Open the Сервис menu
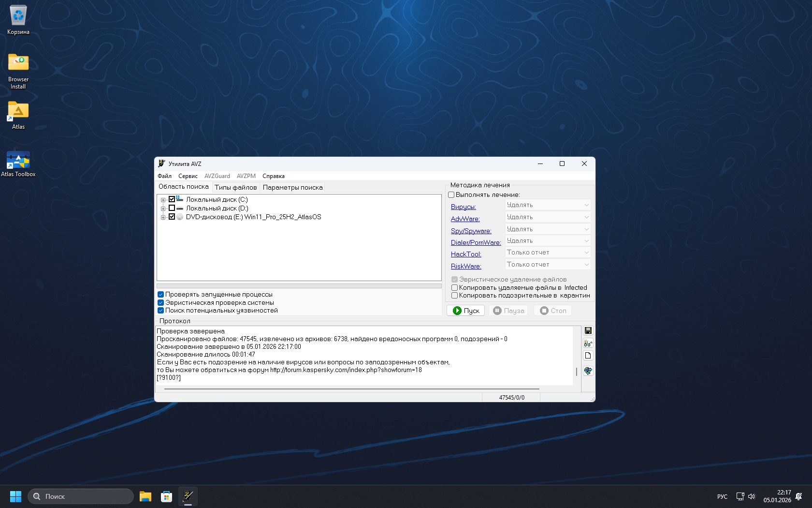 click(x=188, y=176)
